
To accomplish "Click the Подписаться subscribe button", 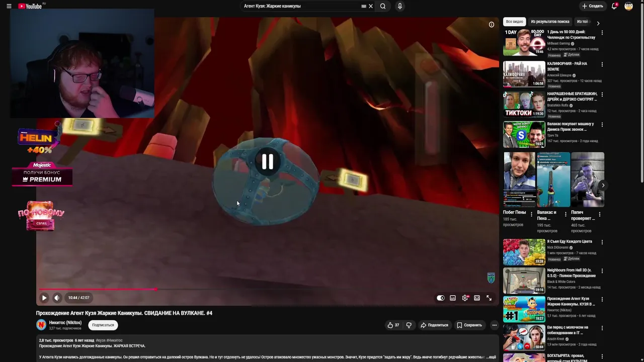I will 103,325.
